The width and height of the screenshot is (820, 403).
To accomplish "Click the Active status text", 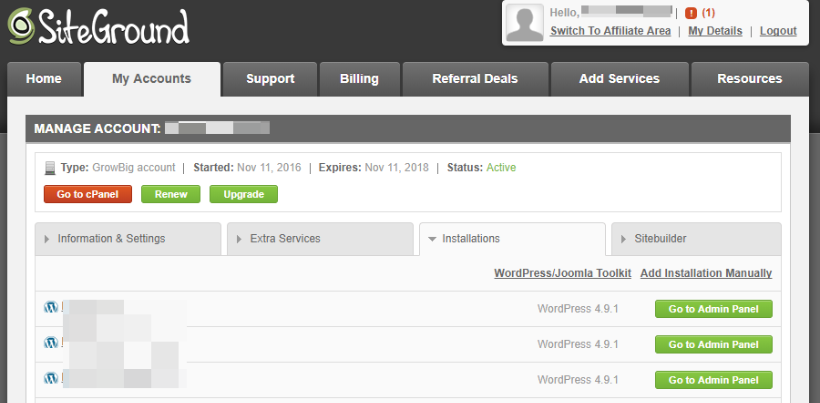I will coord(501,168).
